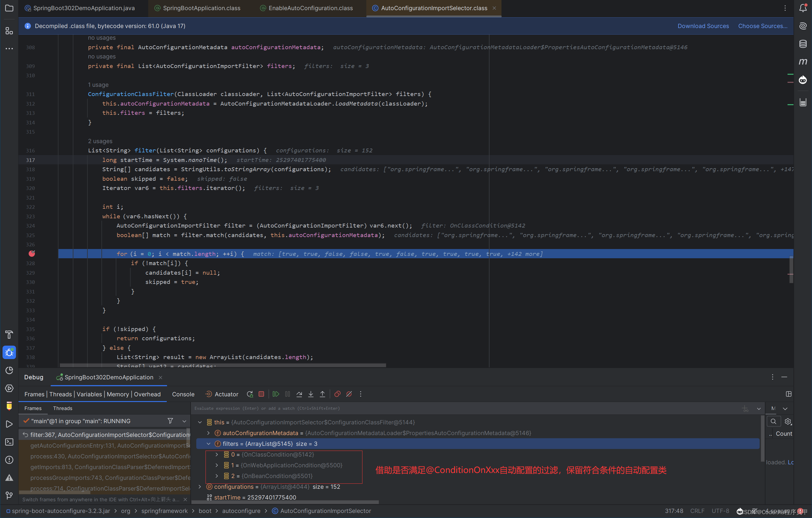This screenshot has width=812, height=518.
Task: Expand the OnClassCondition@5142 entry
Action: pos(217,454)
